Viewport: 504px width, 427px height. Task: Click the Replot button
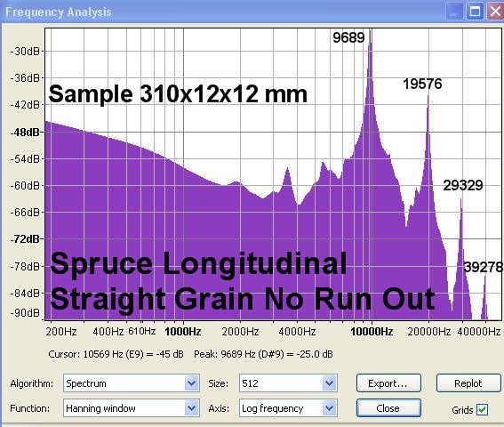pyautogui.click(x=468, y=383)
